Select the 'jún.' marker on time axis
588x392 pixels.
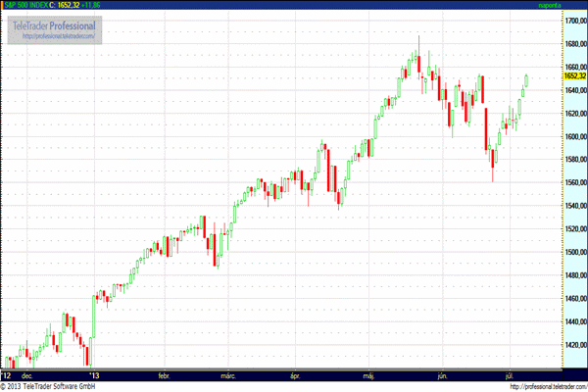(x=443, y=375)
